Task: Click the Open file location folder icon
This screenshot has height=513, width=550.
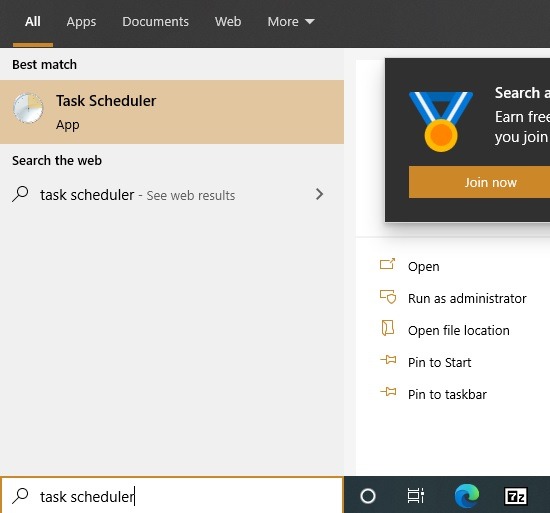Action: 388,328
